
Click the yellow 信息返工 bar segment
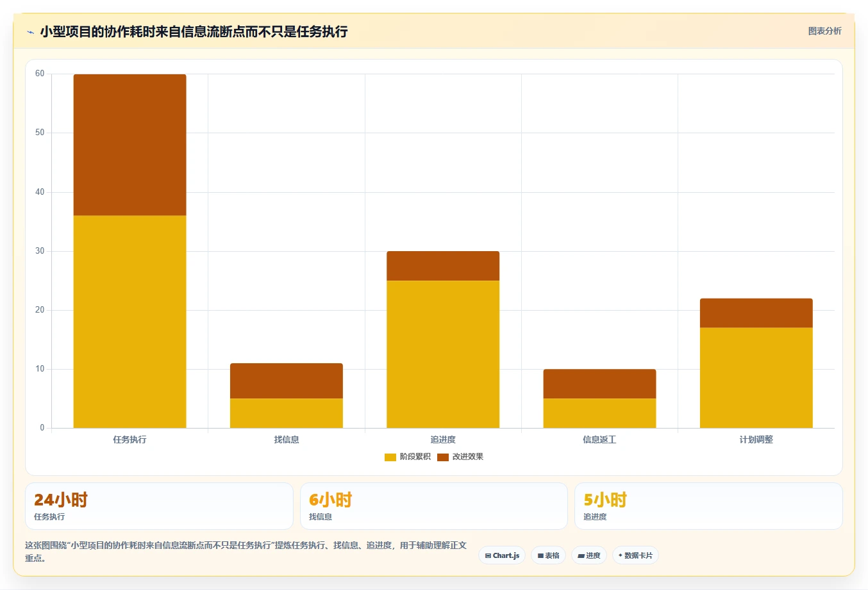[x=599, y=413]
